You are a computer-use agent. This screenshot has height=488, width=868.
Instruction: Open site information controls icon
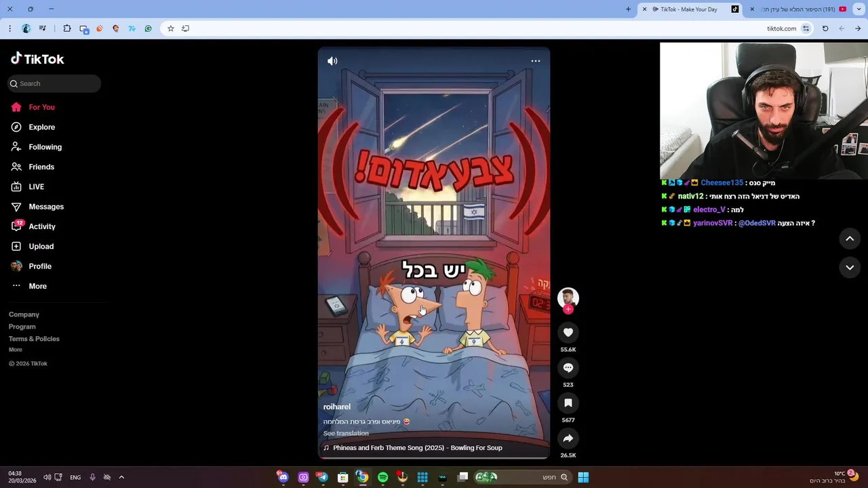click(806, 28)
